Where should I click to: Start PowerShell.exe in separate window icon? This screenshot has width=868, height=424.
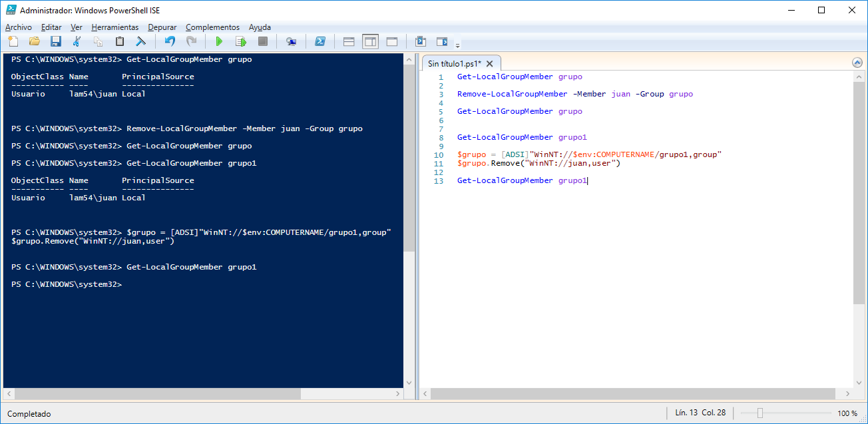coord(320,41)
